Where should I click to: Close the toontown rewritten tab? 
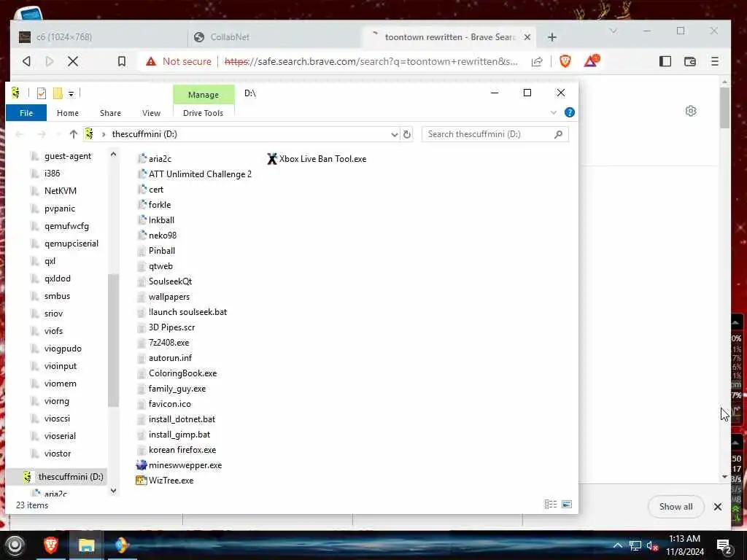pyautogui.click(x=527, y=37)
